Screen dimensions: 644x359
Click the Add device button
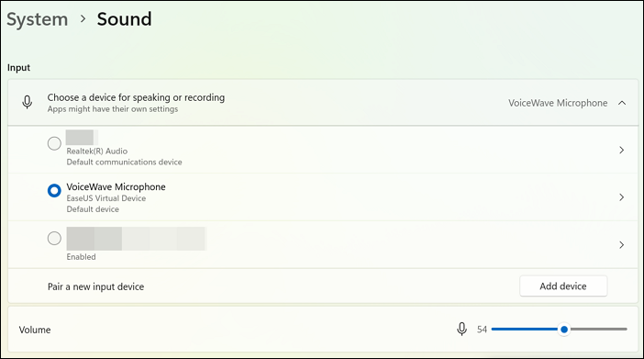point(563,286)
